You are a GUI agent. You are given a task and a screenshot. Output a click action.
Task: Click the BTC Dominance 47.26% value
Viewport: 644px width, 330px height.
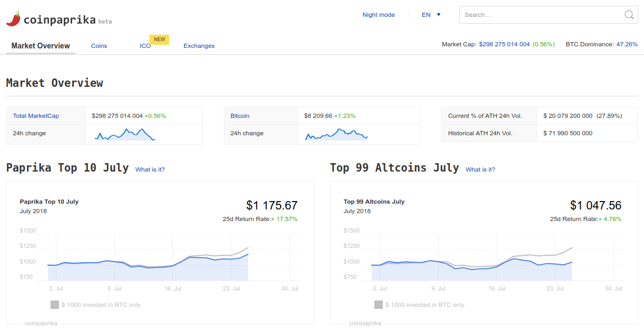click(627, 44)
